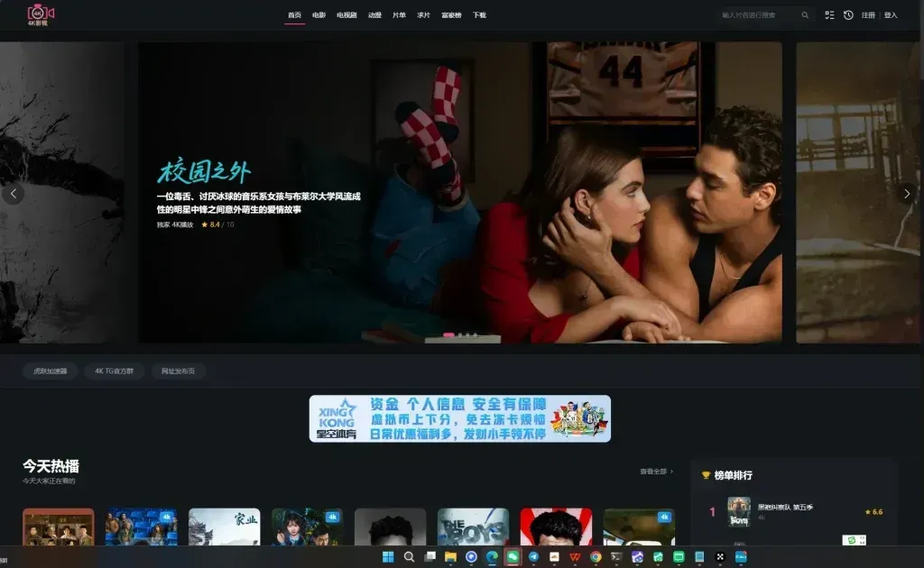924x568 pixels.
Task: Open the last blue taskbar app with red badge
Action: [x=741, y=557]
